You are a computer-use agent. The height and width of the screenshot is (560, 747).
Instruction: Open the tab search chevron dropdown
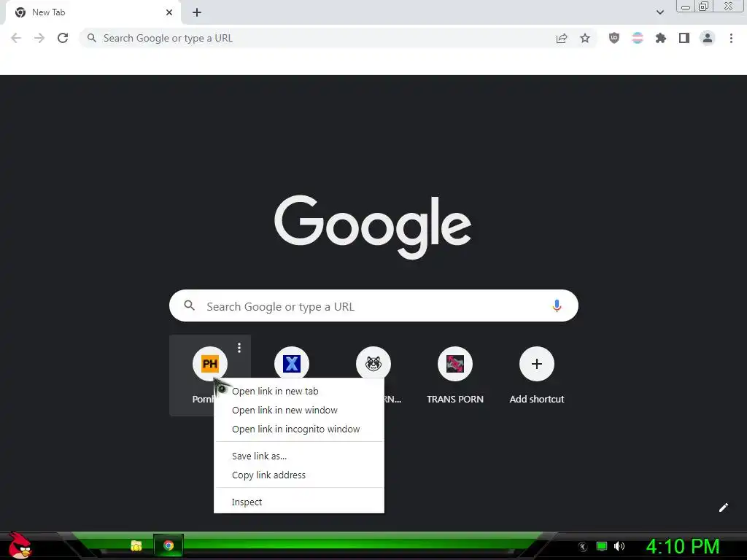tap(659, 12)
